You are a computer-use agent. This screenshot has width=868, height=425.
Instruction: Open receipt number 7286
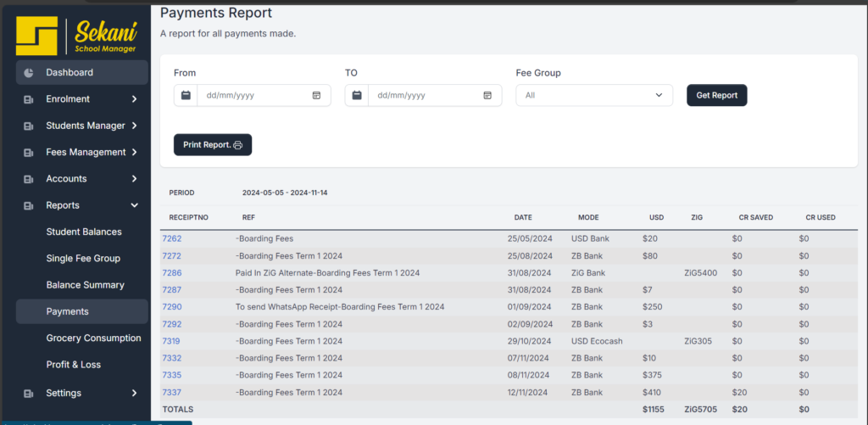[171, 273]
